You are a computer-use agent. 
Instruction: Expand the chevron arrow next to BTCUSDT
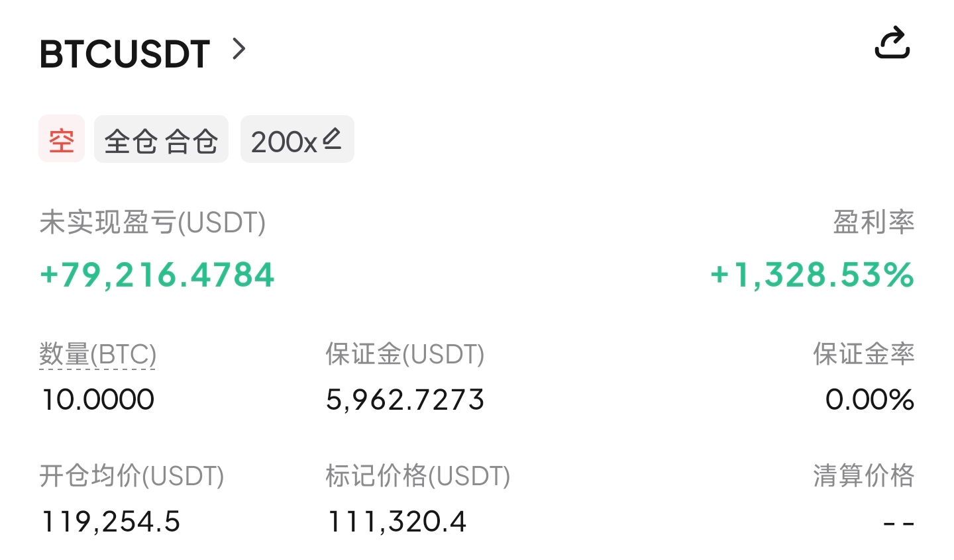(239, 49)
